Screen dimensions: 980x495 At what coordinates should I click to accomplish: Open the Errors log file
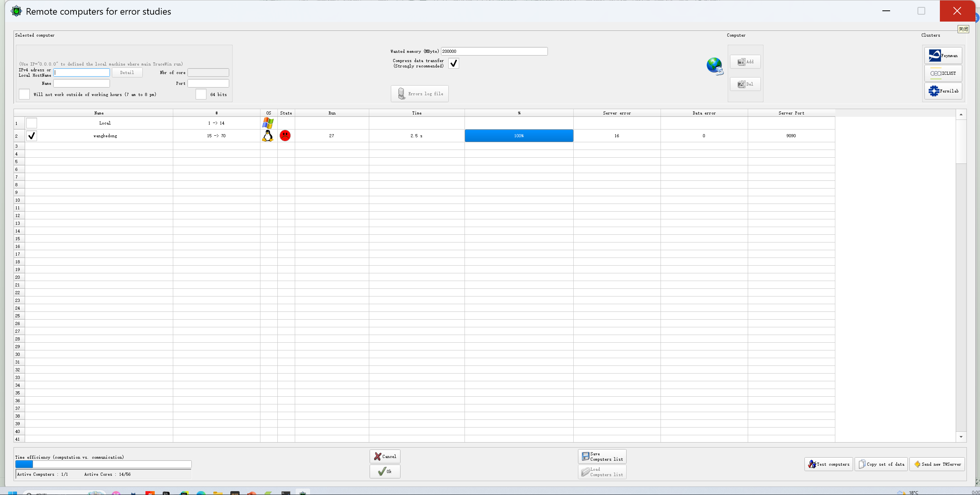(x=419, y=94)
